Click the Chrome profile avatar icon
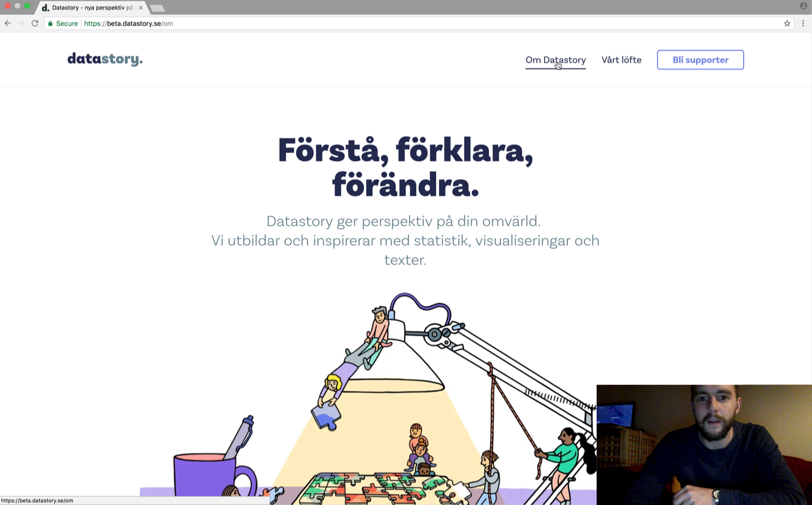The height and width of the screenshot is (505, 812). (x=803, y=6)
